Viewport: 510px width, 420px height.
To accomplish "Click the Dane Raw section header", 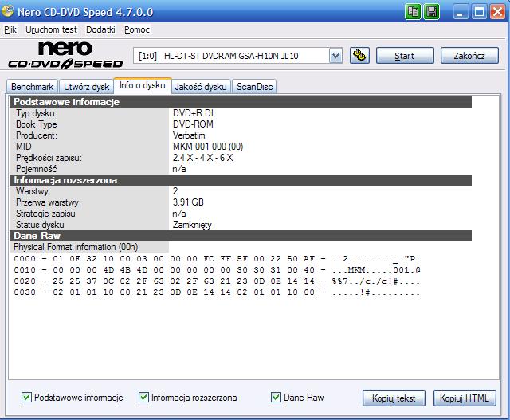I will pyautogui.click(x=241, y=236).
